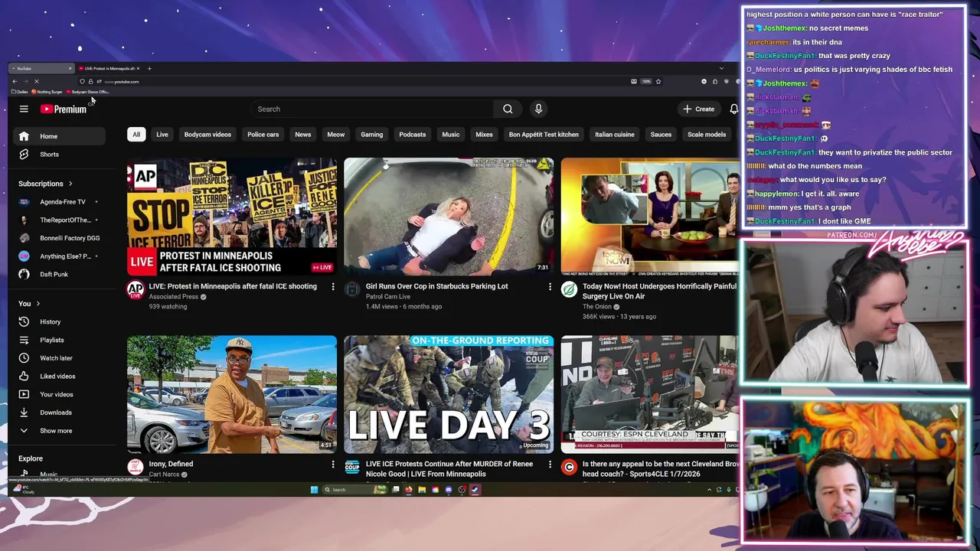Viewport: 980px width, 551px height.
Task: Open Irony, Defined video thumbnail
Action: [232, 394]
